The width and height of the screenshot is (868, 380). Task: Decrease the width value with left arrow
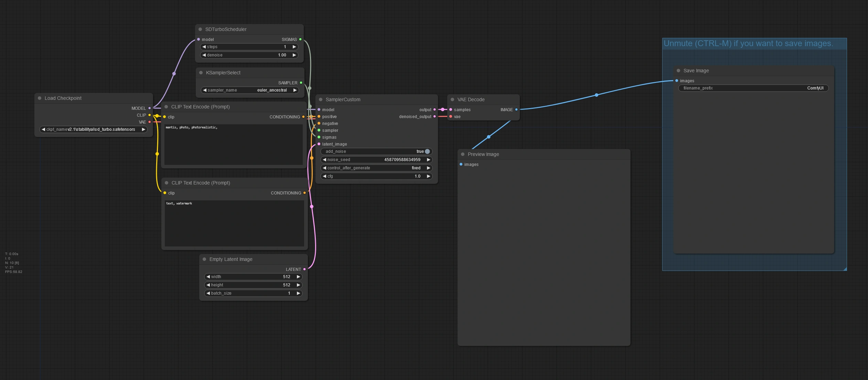[208, 277]
